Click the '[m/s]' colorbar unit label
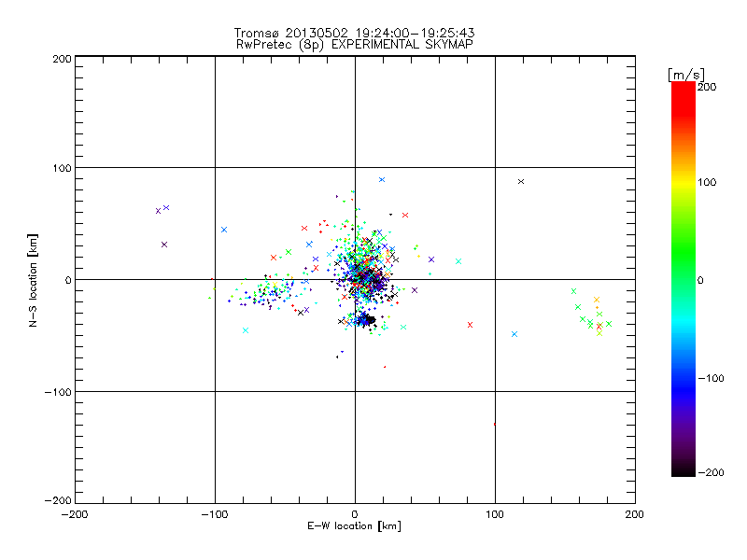Viewport: 747px width, 560px height. (x=686, y=75)
